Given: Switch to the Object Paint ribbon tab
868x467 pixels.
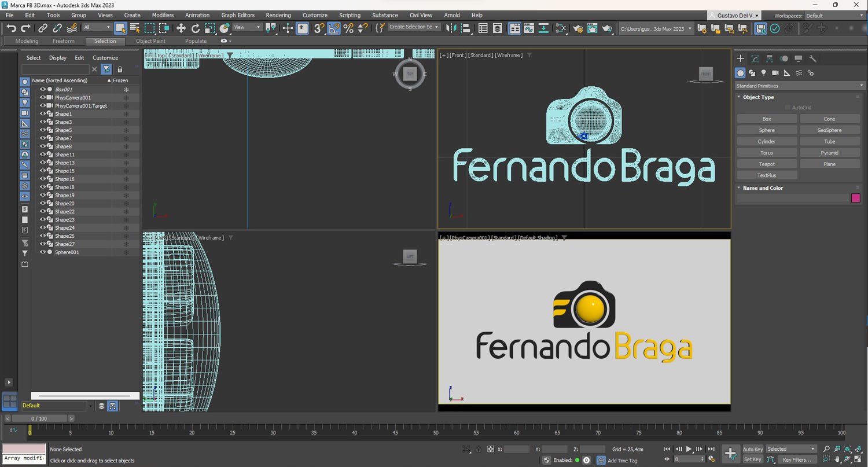Looking at the screenshot, I should pyautogui.click(x=151, y=41).
